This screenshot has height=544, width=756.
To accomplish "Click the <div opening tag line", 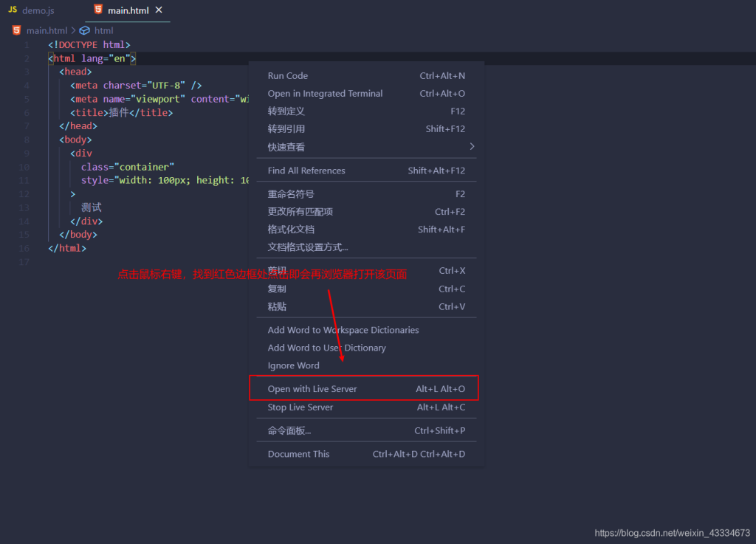I will [81, 154].
